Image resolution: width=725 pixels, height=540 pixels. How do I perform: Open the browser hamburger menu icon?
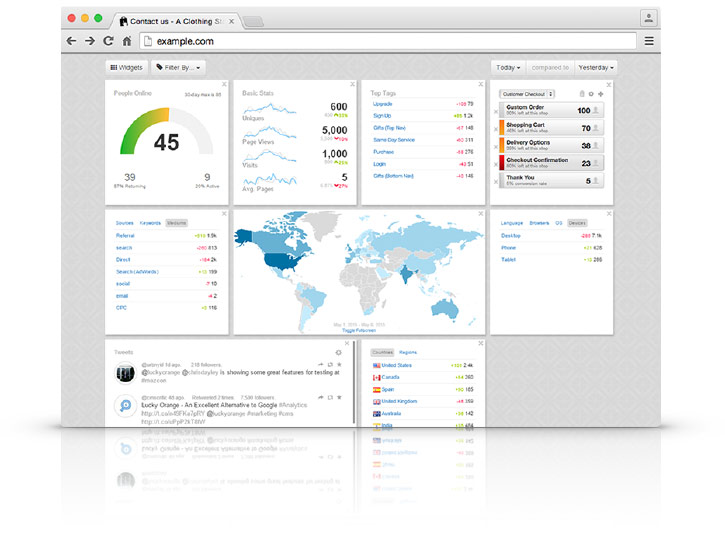click(x=649, y=41)
